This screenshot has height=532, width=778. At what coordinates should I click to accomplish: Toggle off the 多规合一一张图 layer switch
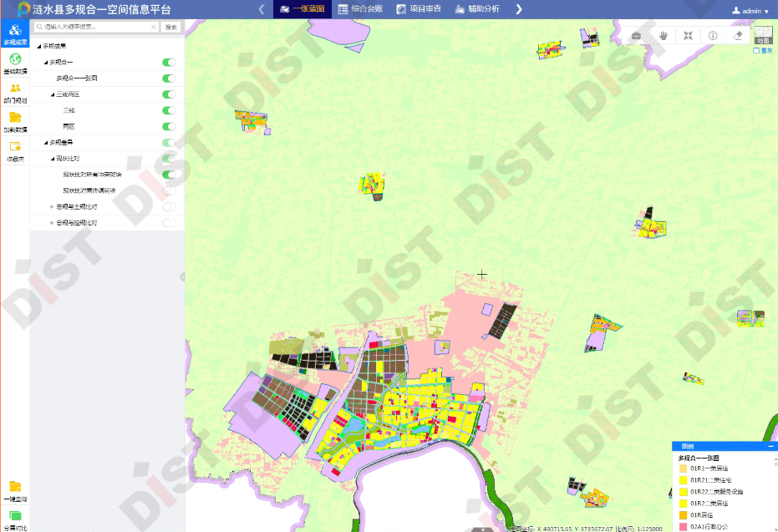[x=169, y=78]
